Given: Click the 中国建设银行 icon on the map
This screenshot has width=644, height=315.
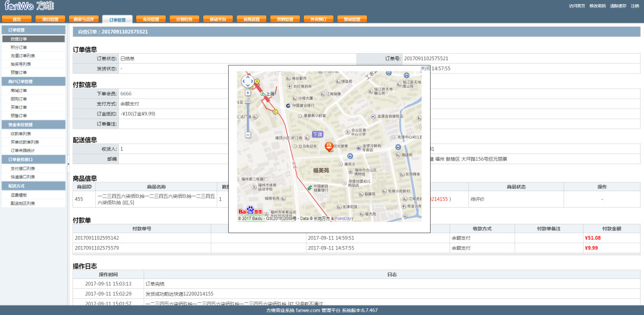Looking at the screenshot, I should click(286, 105).
